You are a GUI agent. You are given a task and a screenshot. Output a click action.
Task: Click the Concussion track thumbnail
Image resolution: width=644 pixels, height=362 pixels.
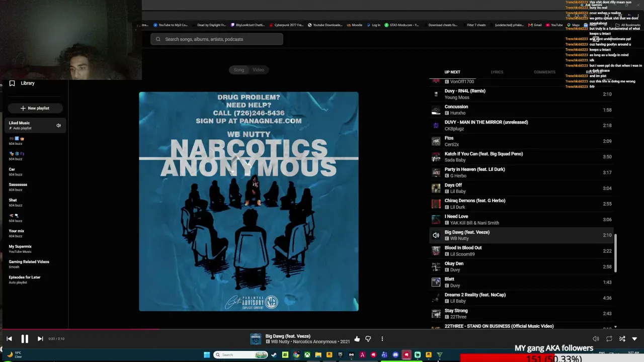(436, 110)
